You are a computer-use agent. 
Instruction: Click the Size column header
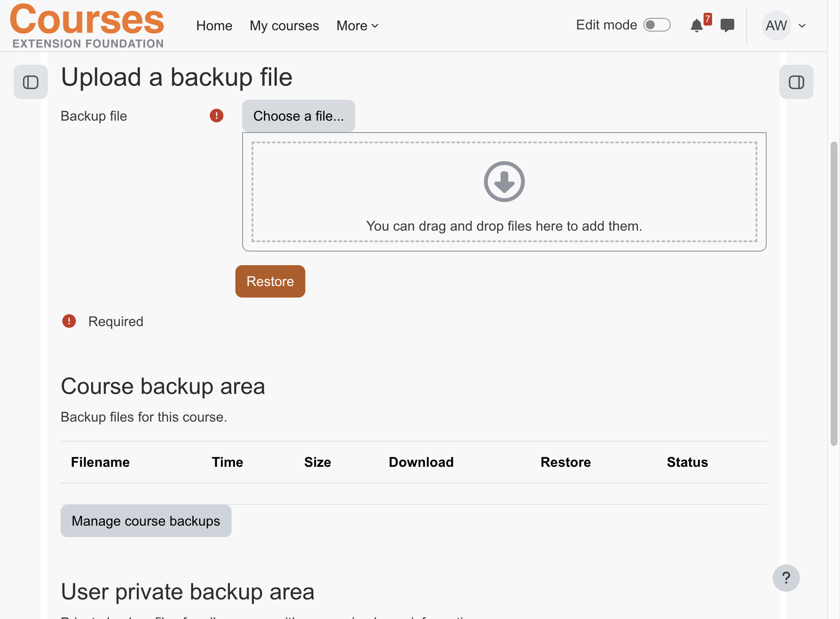pyautogui.click(x=318, y=462)
